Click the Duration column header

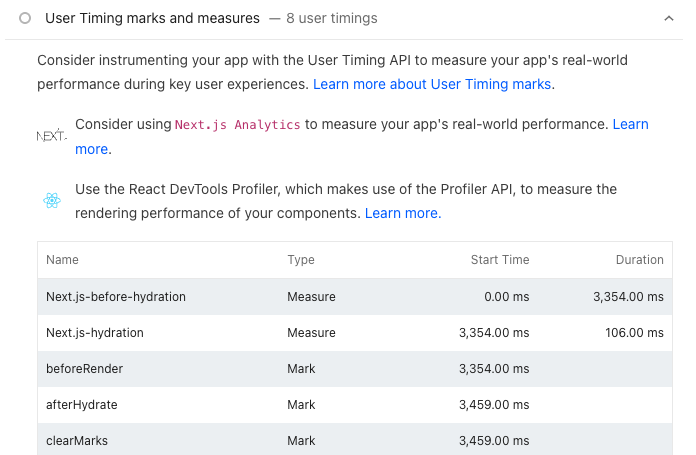(639, 260)
